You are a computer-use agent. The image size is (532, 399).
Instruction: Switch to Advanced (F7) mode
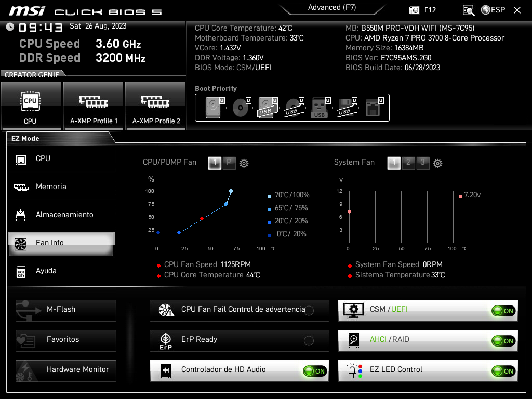332,8
